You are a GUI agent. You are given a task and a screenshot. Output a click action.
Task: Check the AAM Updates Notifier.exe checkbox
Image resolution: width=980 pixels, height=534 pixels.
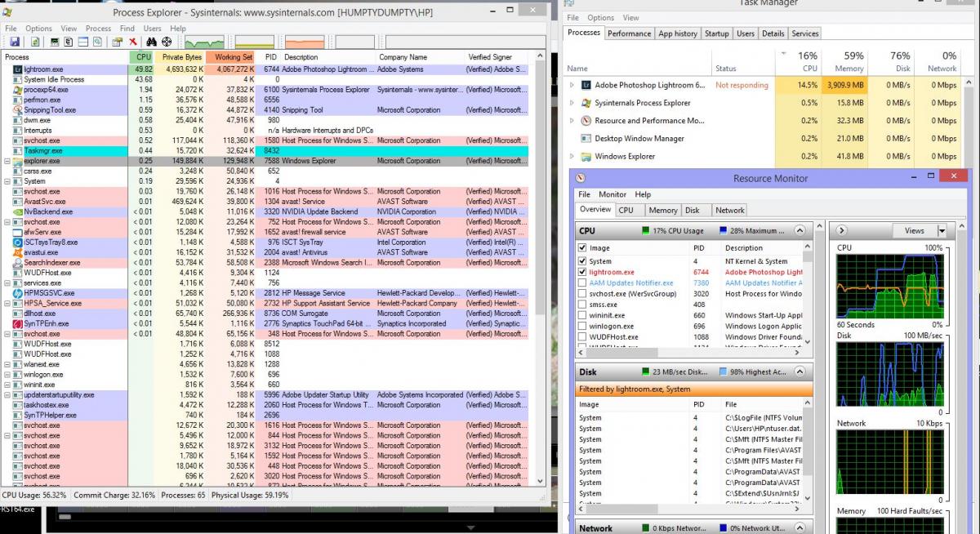(582, 283)
